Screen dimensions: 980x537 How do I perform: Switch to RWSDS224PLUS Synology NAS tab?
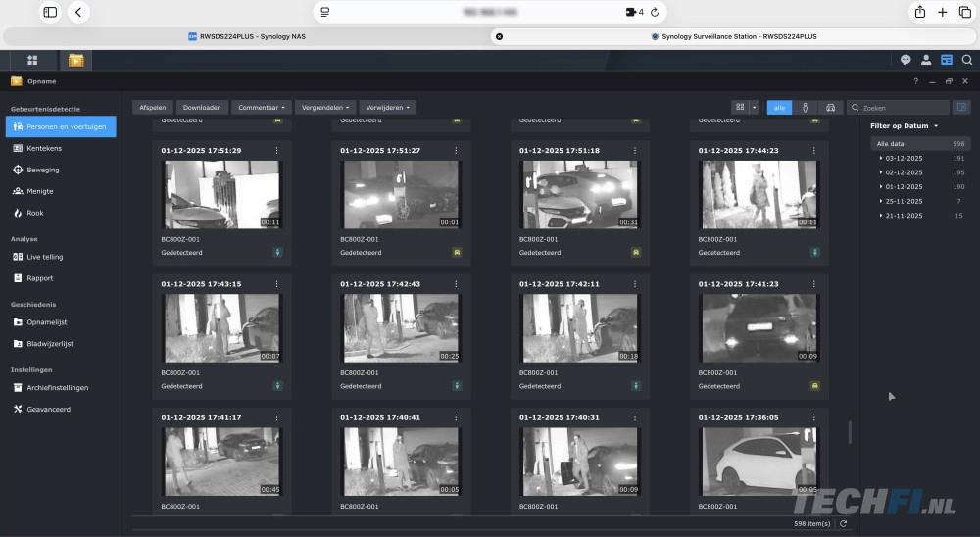(x=247, y=37)
